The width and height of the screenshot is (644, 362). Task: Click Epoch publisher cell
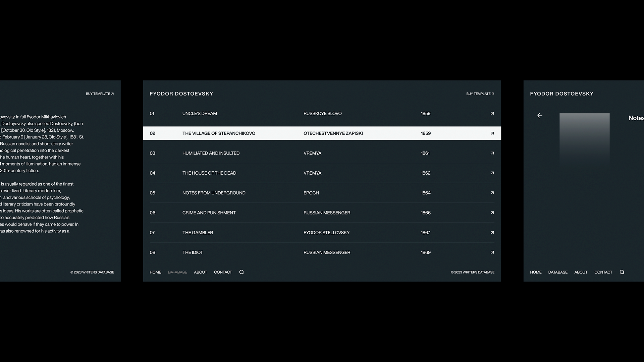pyautogui.click(x=311, y=193)
